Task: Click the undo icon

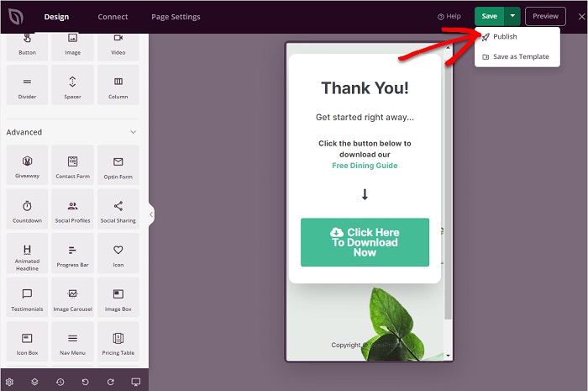Action: [x=85, y=382]
